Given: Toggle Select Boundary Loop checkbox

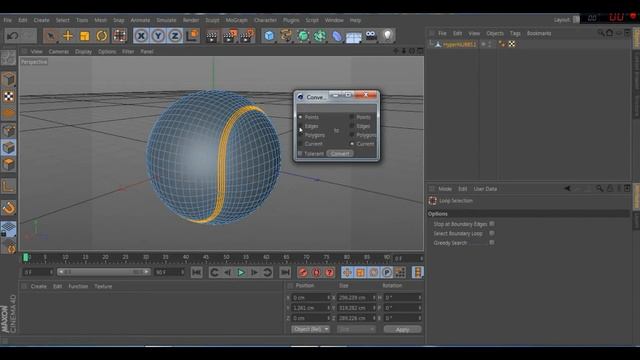Looking at the screenshot, I should [x=492, y=233].
